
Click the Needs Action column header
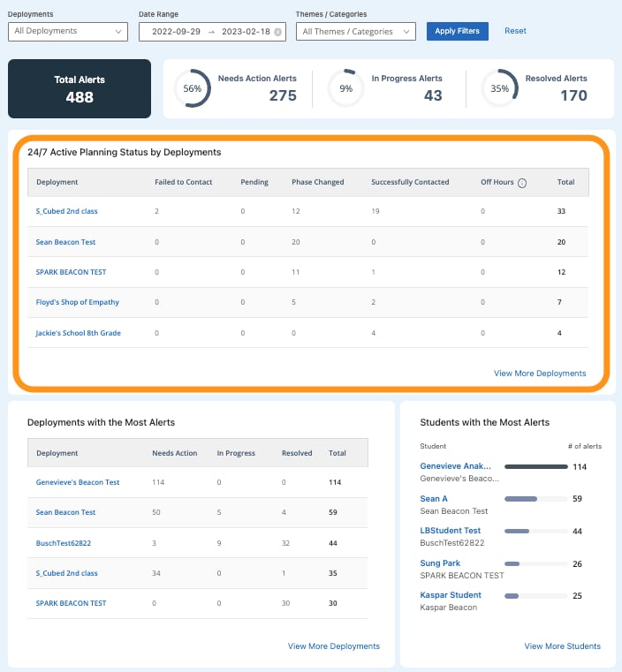[x=174, y=453]
